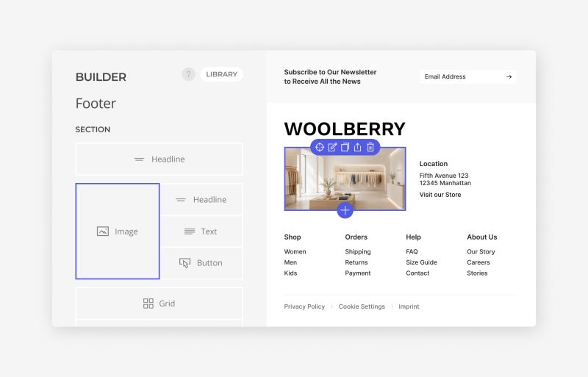Screen dimensions: 588x377
Task: Click the Footer title in builder panel
Action: [x=96, y=103]
